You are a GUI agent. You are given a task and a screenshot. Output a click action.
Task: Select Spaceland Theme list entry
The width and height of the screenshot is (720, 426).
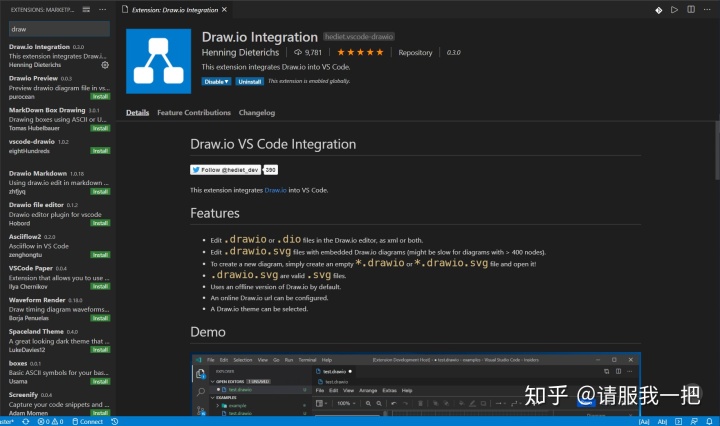point(58,341)
